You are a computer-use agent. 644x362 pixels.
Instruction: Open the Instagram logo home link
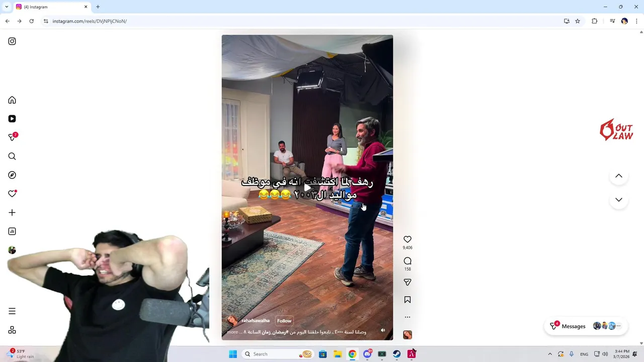coord(12,41)
